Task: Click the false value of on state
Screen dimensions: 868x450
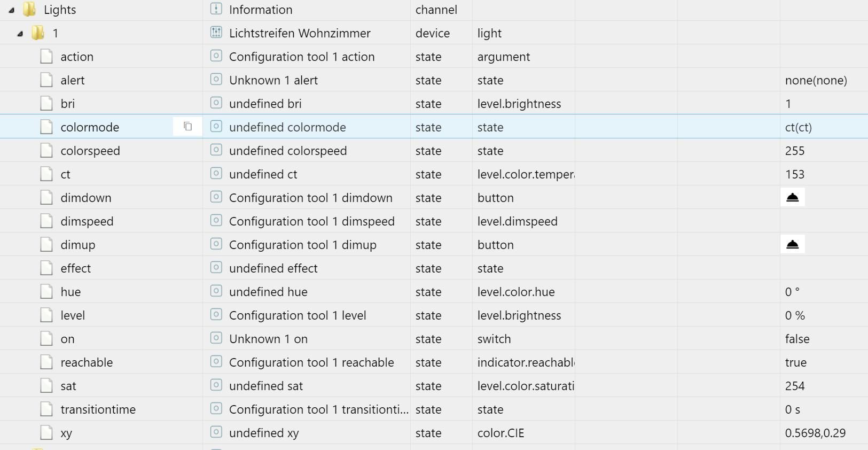Action: 797,339
